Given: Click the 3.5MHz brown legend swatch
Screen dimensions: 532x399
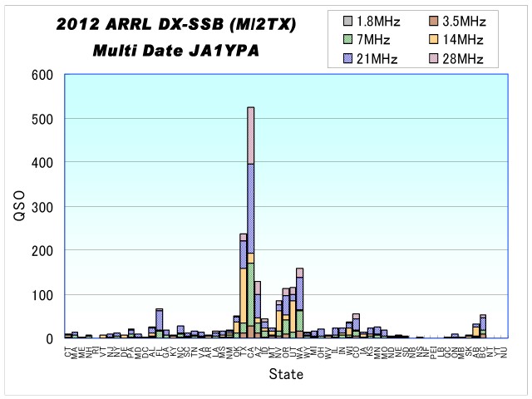Looking at the screenshot, I should click(434, 21).
